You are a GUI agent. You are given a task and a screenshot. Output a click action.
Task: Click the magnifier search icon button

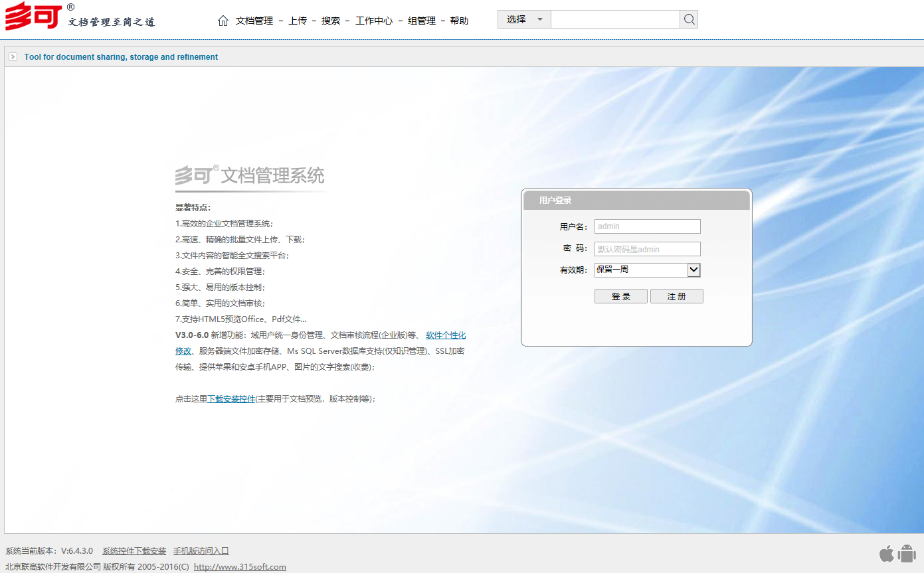pyautogui.click(x=689, y=19)
